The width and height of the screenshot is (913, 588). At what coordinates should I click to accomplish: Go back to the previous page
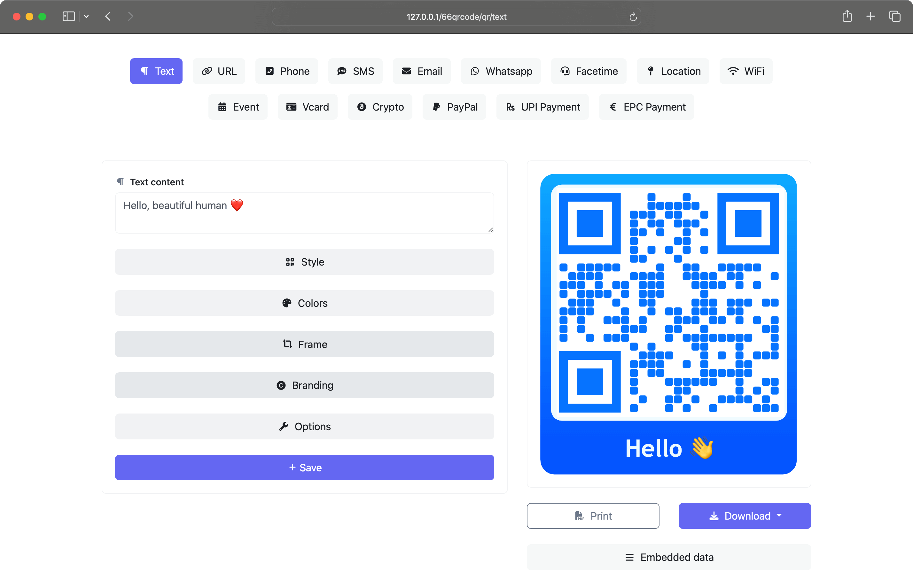pos(108,16)
